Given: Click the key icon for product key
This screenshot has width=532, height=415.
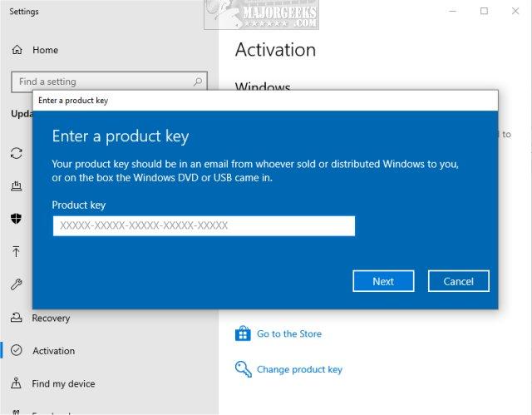Looking at the screenshot, I should pos(244,369).
